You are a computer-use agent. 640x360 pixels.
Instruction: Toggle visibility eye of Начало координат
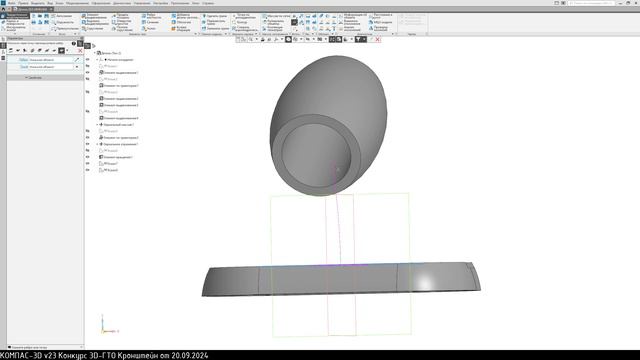pyautogui.click(x=88, y=60)
